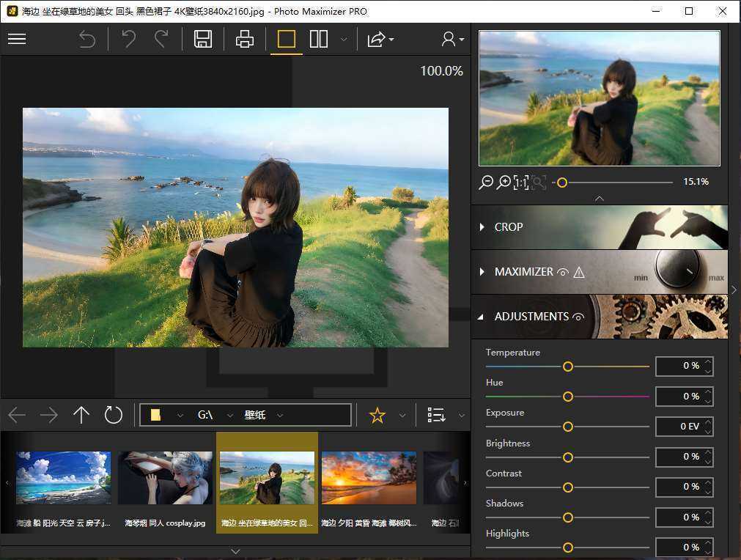Toggle the ADJUSTMENTS visibility eye icon

click(578, 316)
